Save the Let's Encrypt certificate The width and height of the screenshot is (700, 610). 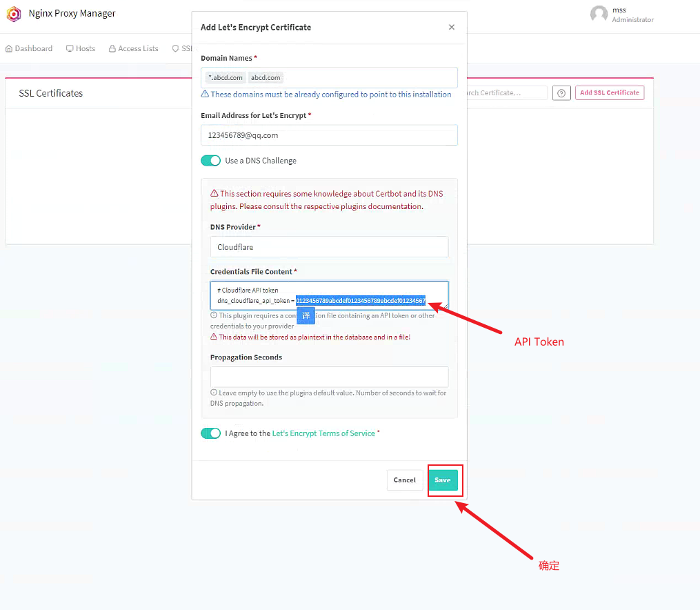(x=442, y=480)
